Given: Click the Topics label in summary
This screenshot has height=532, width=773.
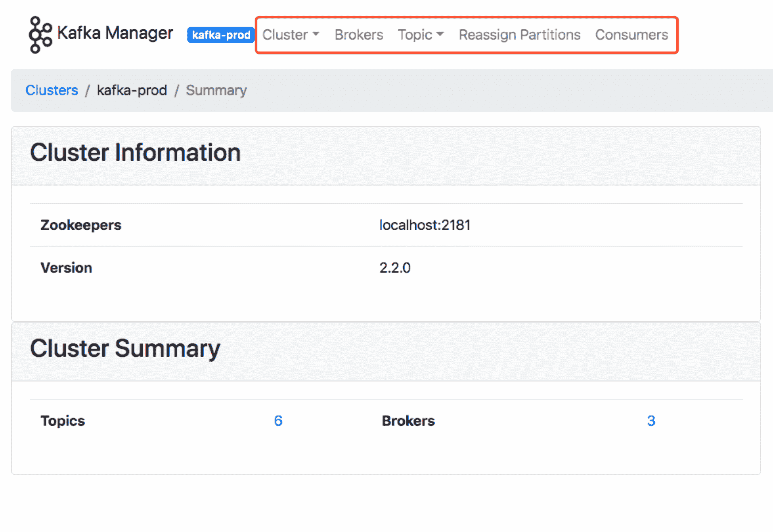Looking at the screenshot, I should click(63, 421).
